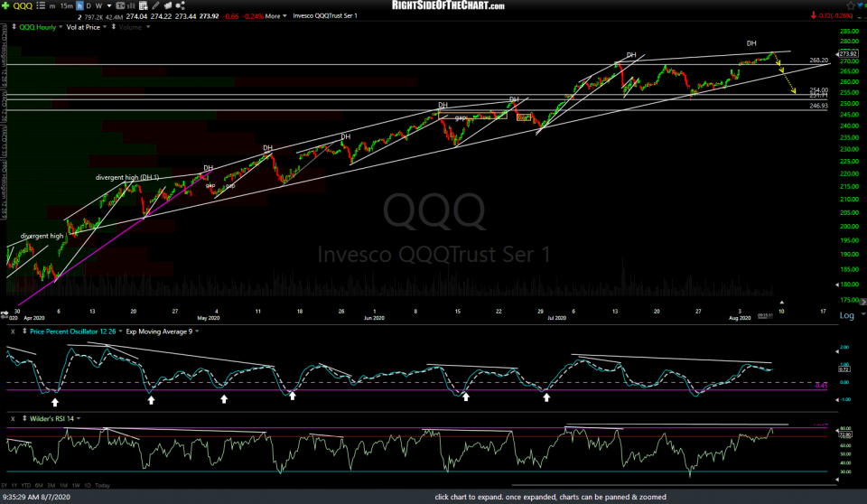Select the minute 'm' timeframe
This screenshot has height=504, width=867.
pos(52,6)
